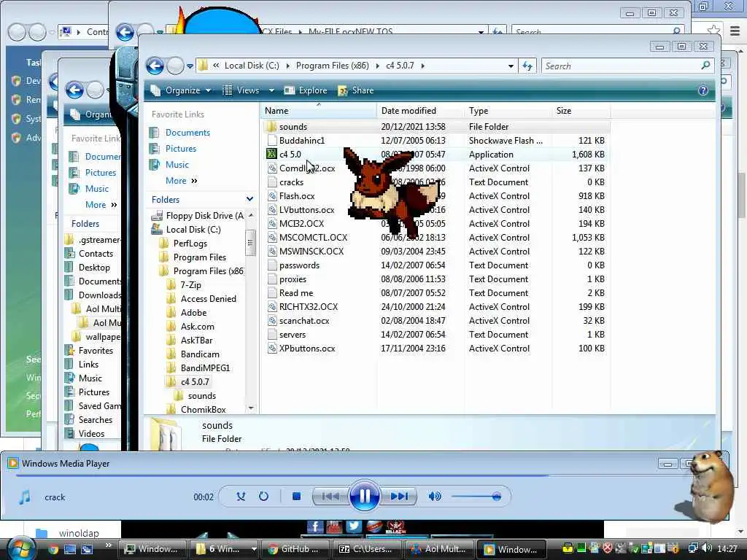
Task: Select the Flash.ocx file
Action: coord(297,196)
